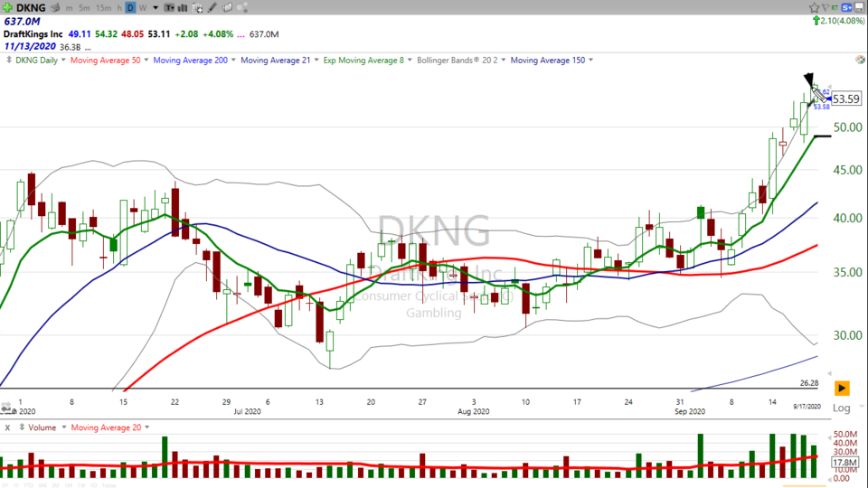868x488 pixels.
Task: Toggle the RT real-time indicator
Action: 835,8
